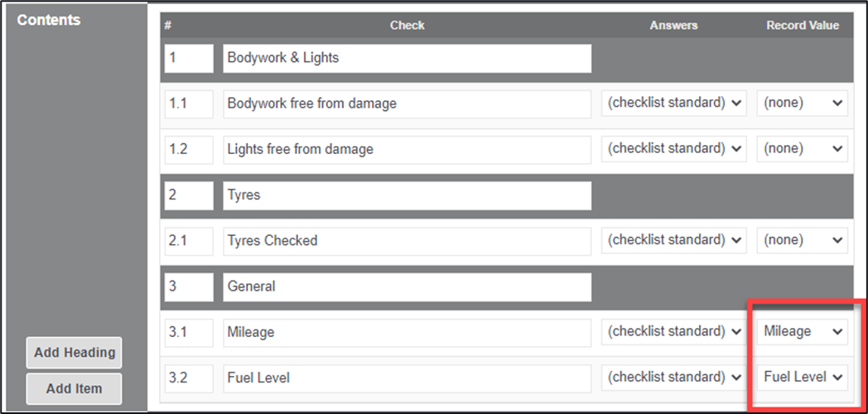Click the number field containing 1.1
The height and width of the screenshot is (414, 868).
coord(189,103)
